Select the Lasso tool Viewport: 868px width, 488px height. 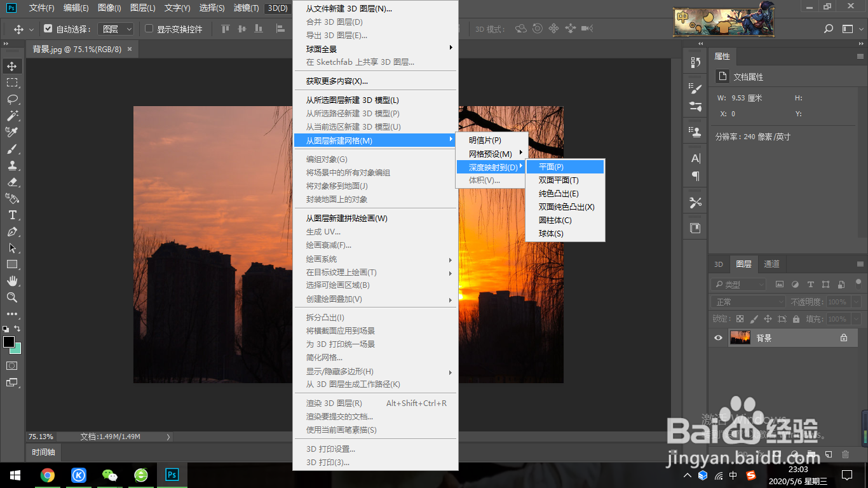click(x=12, y=99)
